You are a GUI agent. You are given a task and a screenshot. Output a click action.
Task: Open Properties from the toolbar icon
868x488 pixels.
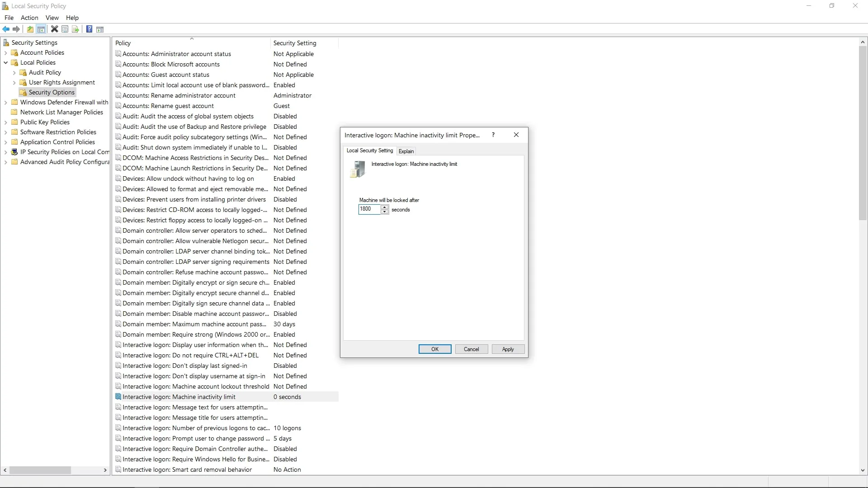pos(65,29)
